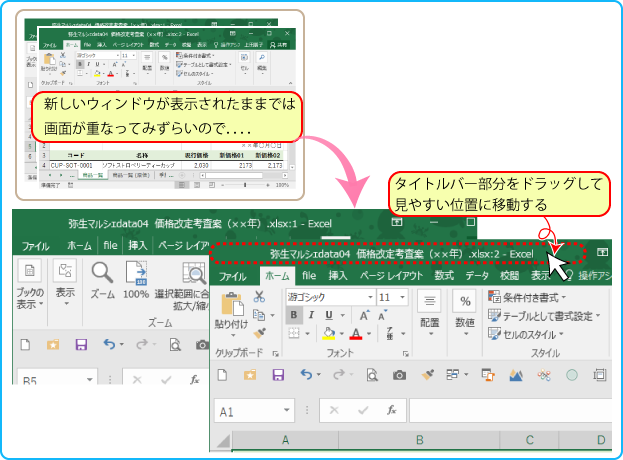
Task: Open phonetic guide dropdown arrow
Action: pos(403,334)
